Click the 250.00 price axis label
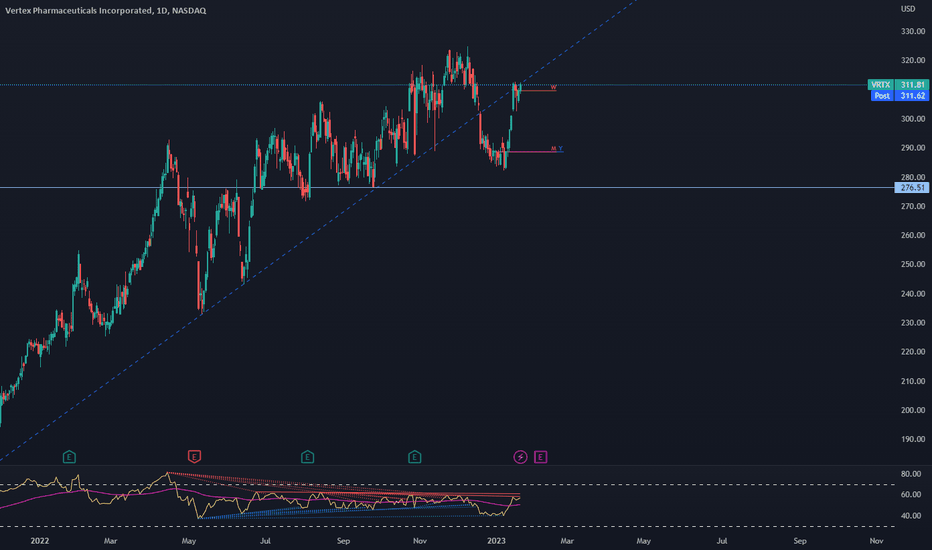The width and height of the screenshot is (932, 550). [x=913, y=264]
